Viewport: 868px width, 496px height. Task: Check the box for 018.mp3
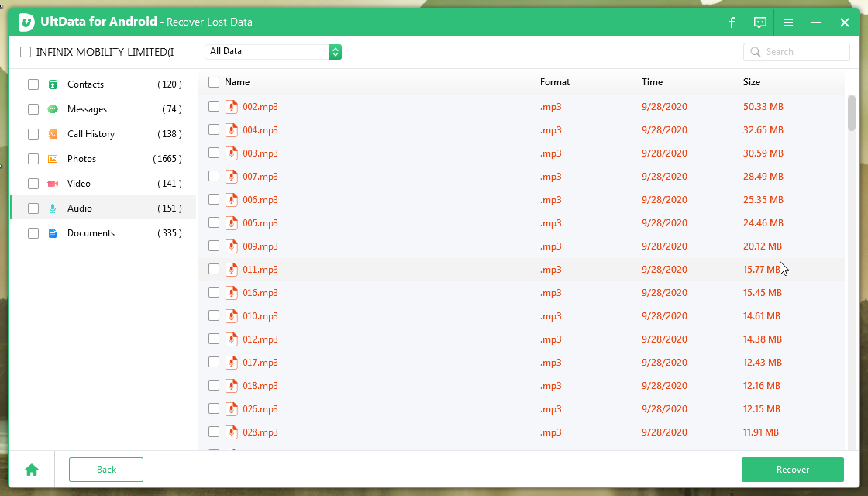point(214,385)
